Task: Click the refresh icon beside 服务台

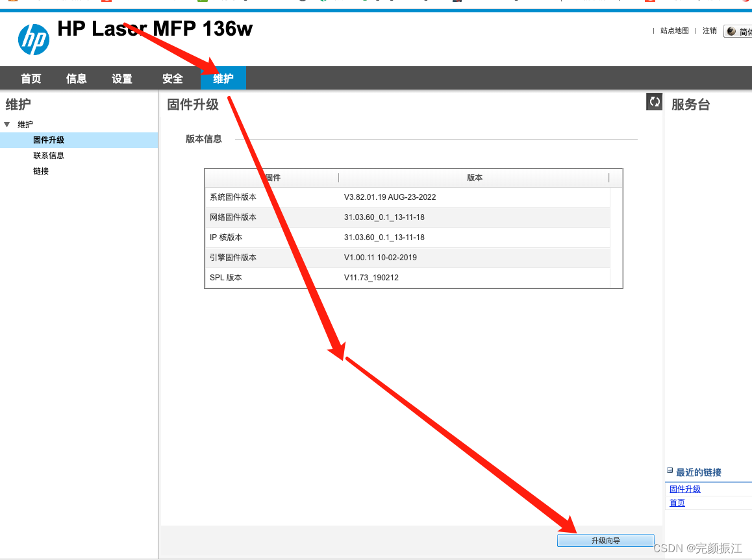Action: 654,102
